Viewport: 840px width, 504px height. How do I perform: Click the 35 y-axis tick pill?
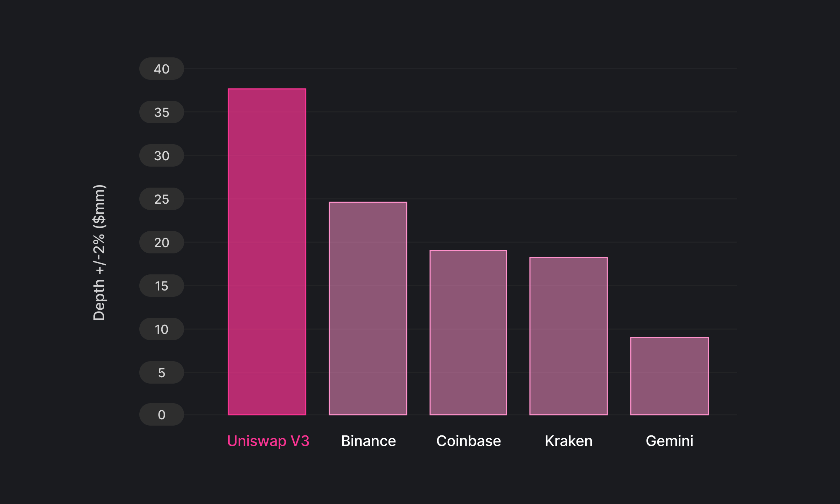[162, 112]
